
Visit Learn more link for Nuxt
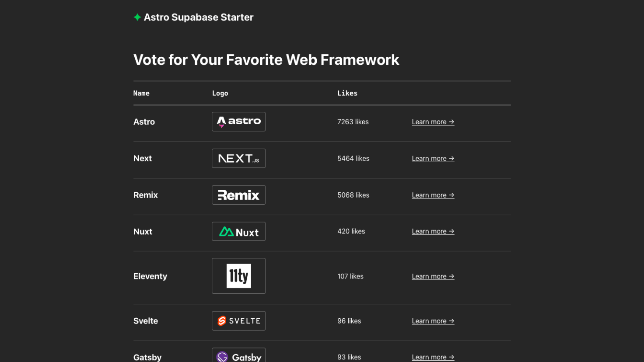(x=433, y=232)
